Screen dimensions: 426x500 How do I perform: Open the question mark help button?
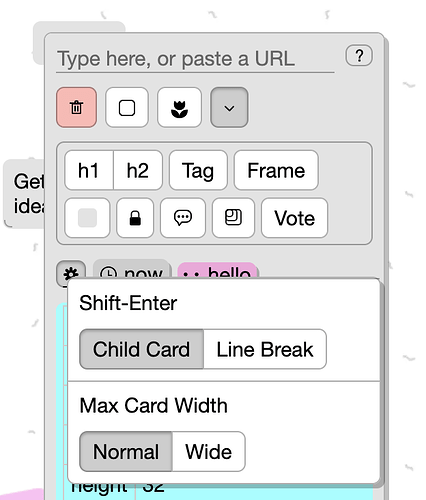[x=359, y=55]
